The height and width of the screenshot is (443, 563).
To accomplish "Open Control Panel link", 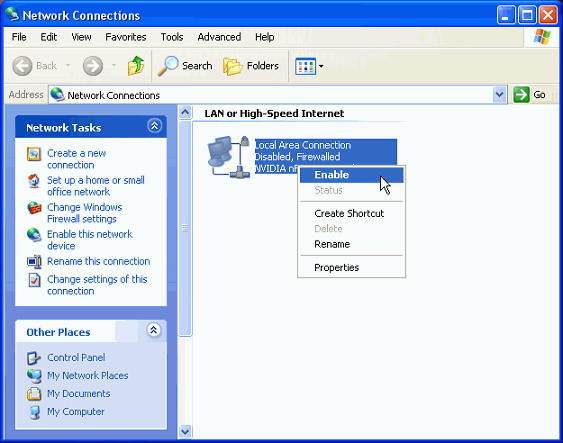I will coord(76,358).
